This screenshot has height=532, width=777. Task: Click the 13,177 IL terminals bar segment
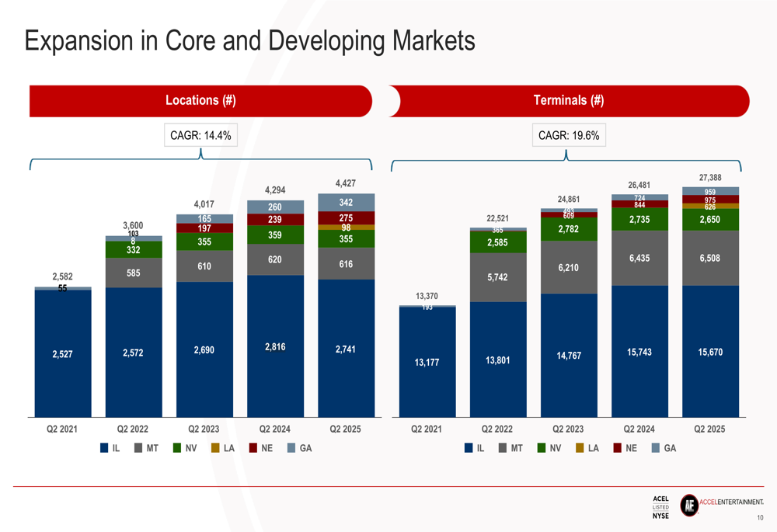pos(427,362)
